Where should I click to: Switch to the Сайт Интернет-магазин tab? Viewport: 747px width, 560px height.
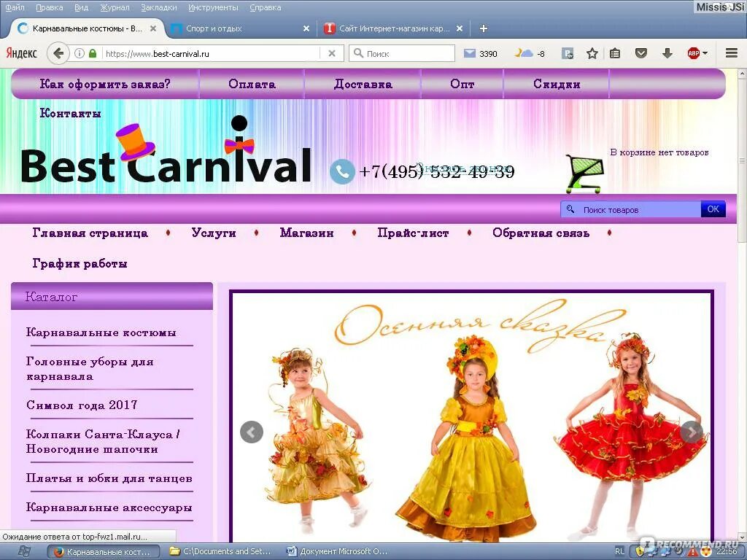[x=393, y=28]
